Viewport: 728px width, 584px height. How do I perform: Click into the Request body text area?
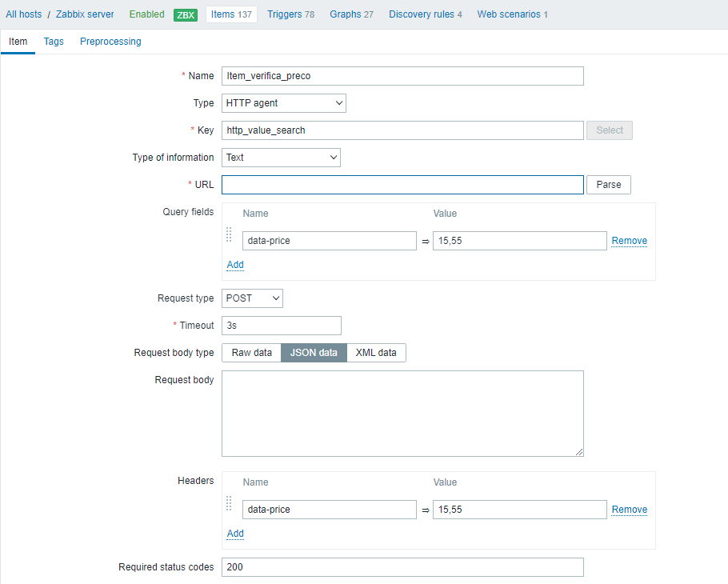tap(402, 413)
